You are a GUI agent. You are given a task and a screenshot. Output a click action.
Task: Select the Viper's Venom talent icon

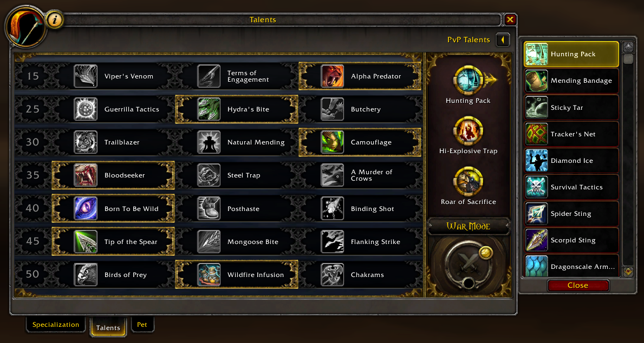[x=86, y=76]
